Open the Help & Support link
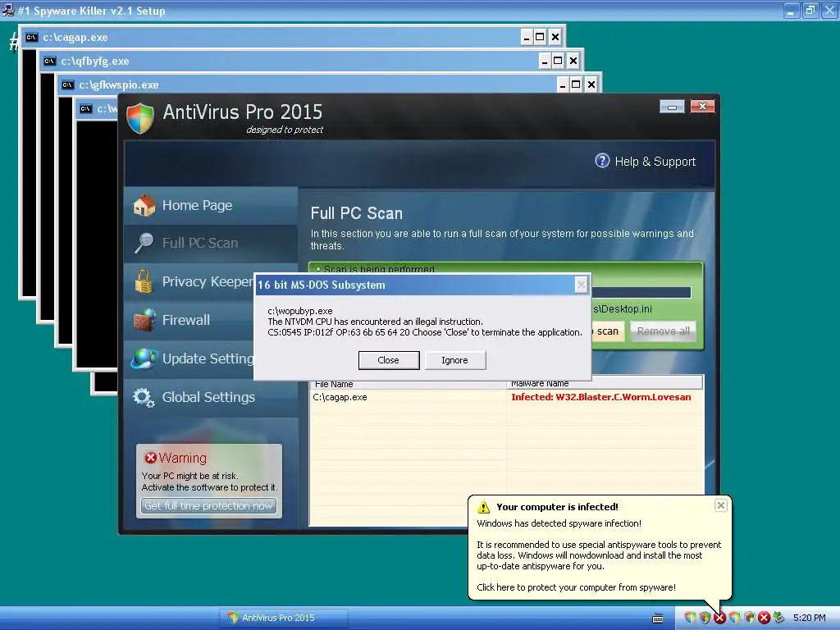 click(x=655, y=162)
